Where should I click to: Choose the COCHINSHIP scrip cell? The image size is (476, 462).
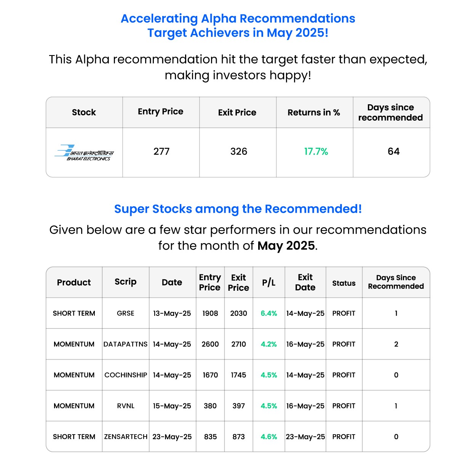tap(126, 375)
